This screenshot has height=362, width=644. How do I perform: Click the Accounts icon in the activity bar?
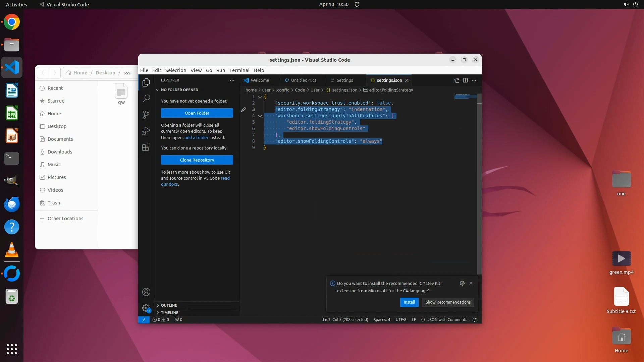pos(146,292)
